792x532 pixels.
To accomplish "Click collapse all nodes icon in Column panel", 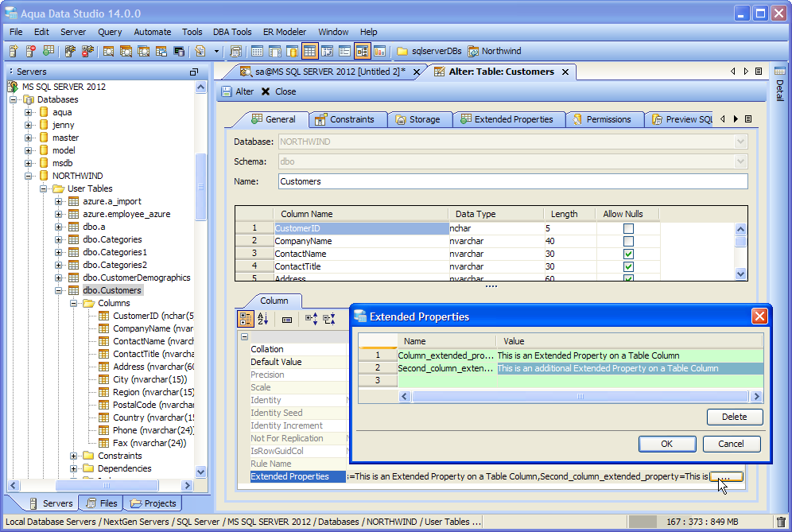I will 328,319.
